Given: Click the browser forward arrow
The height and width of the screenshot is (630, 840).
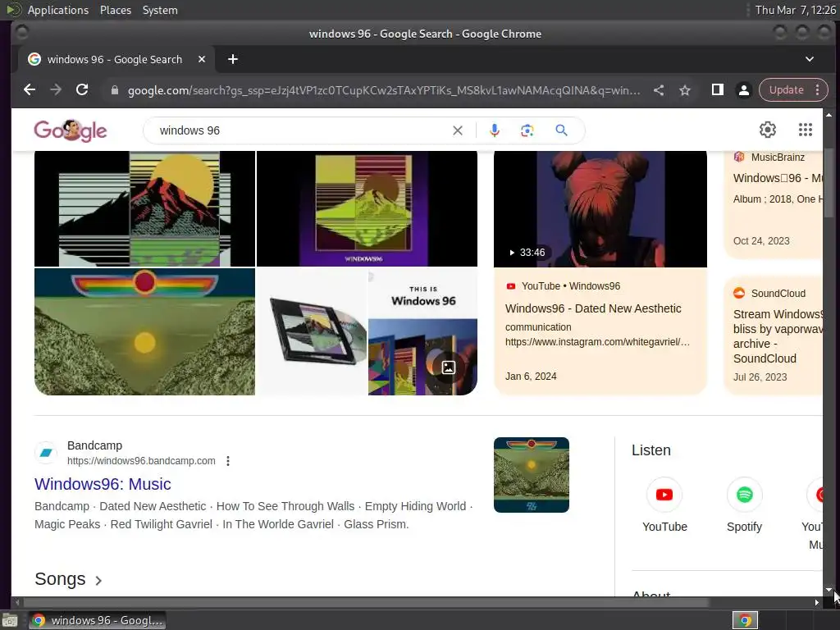Looking at the screenshot, I should click(x=56, y=90).
